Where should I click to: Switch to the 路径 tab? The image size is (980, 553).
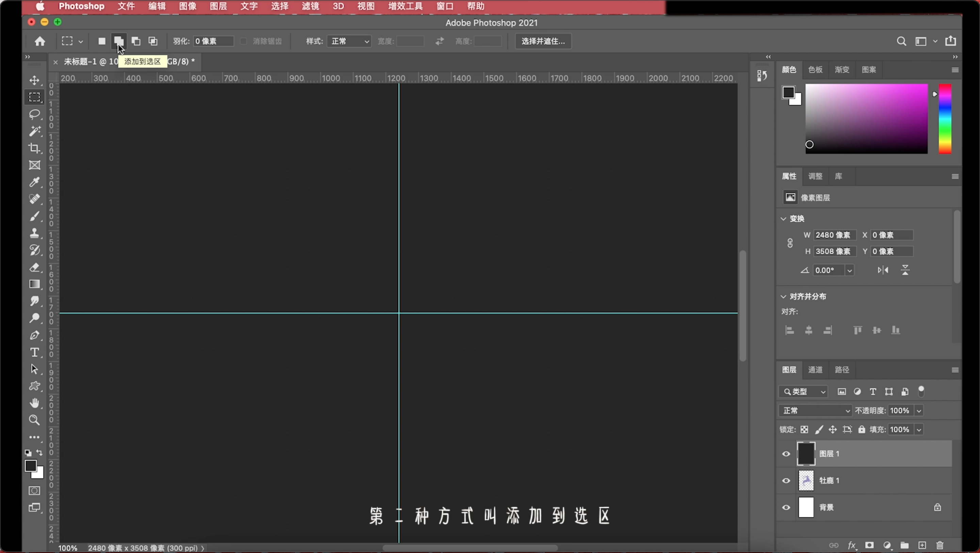coord(842,370)
